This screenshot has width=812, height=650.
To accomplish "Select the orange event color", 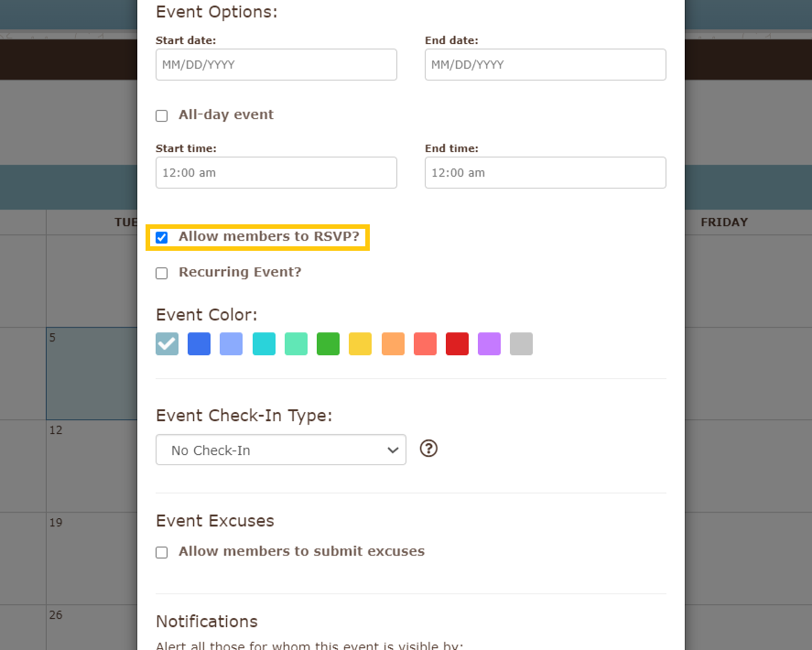I will (x=393, y=343).
